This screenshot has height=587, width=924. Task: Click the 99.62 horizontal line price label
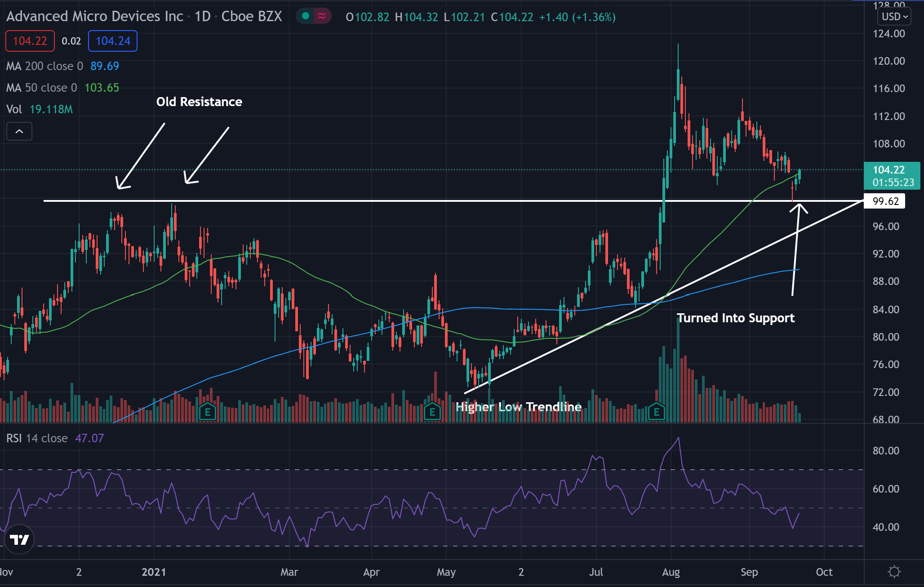tap(885, 201)
